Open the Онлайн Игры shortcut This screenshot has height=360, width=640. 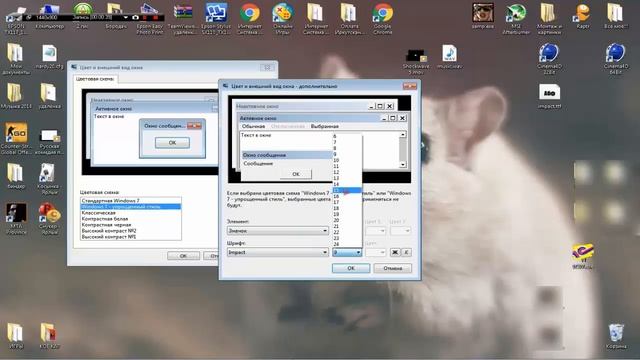(x=283, y=18)
